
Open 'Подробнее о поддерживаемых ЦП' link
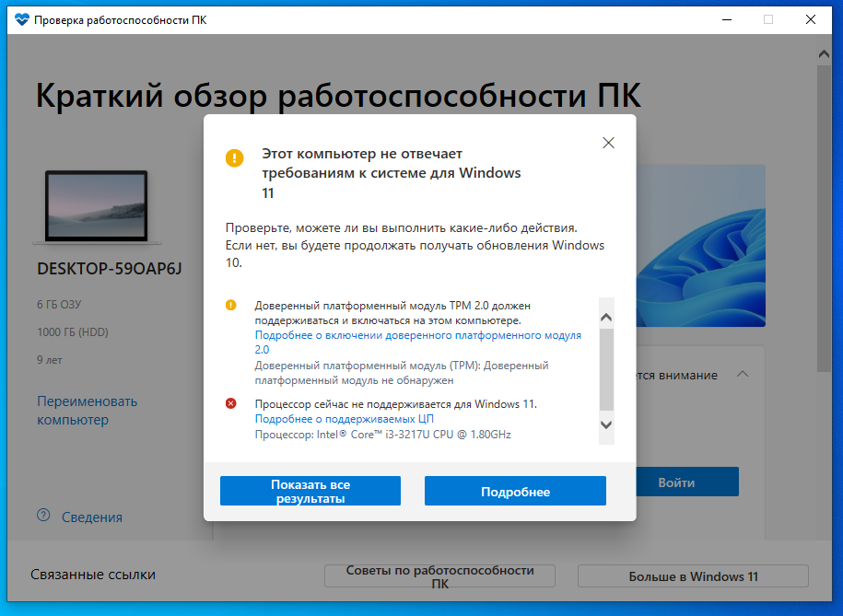tap(344, 419)
